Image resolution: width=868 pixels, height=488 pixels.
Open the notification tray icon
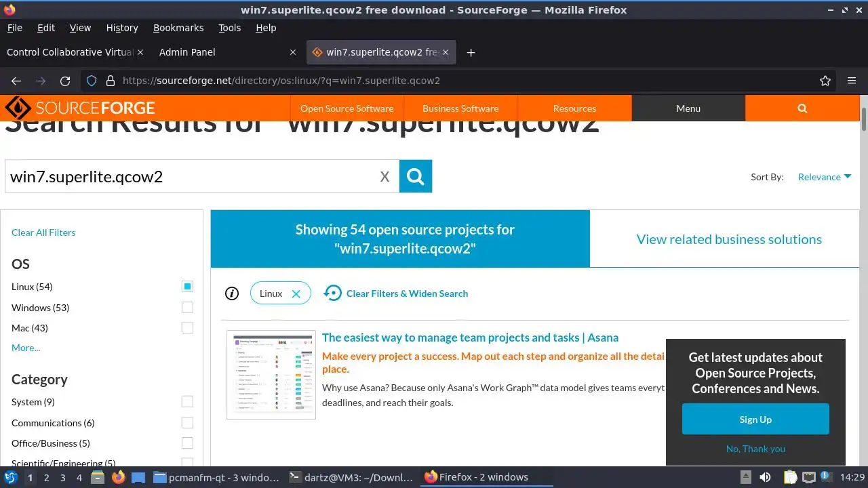coord(827,477)
